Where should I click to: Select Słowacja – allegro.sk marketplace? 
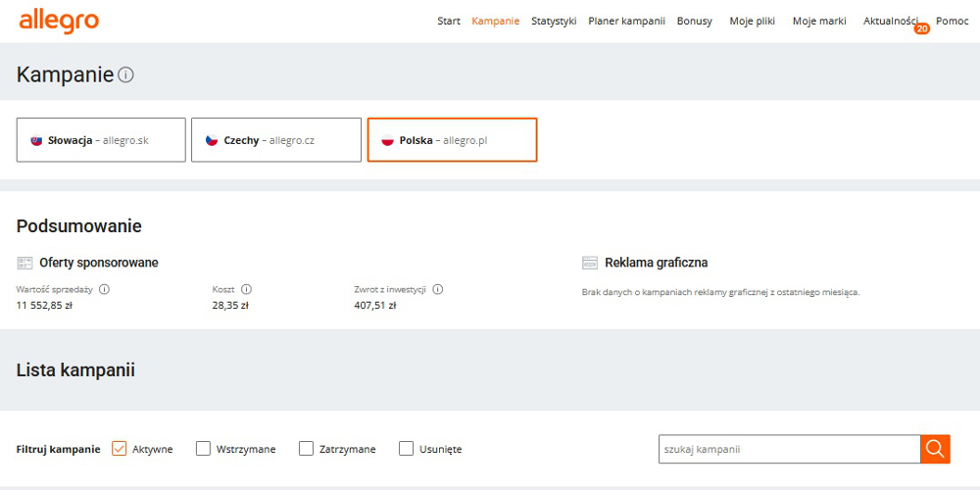(101, 140)
